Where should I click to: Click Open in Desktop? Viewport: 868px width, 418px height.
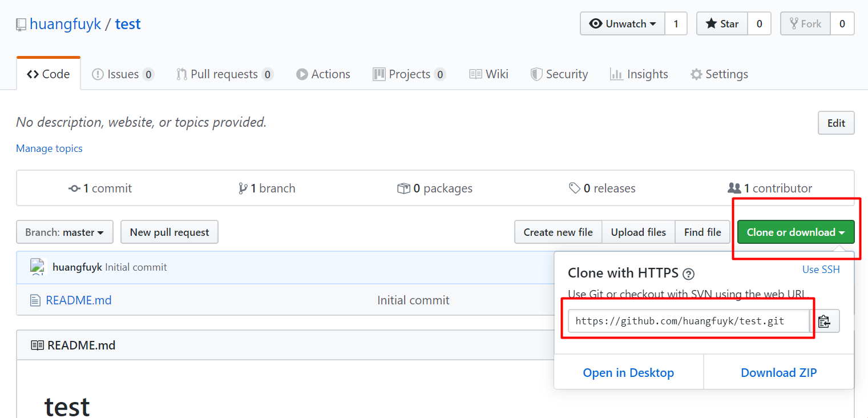click(628, 373)
